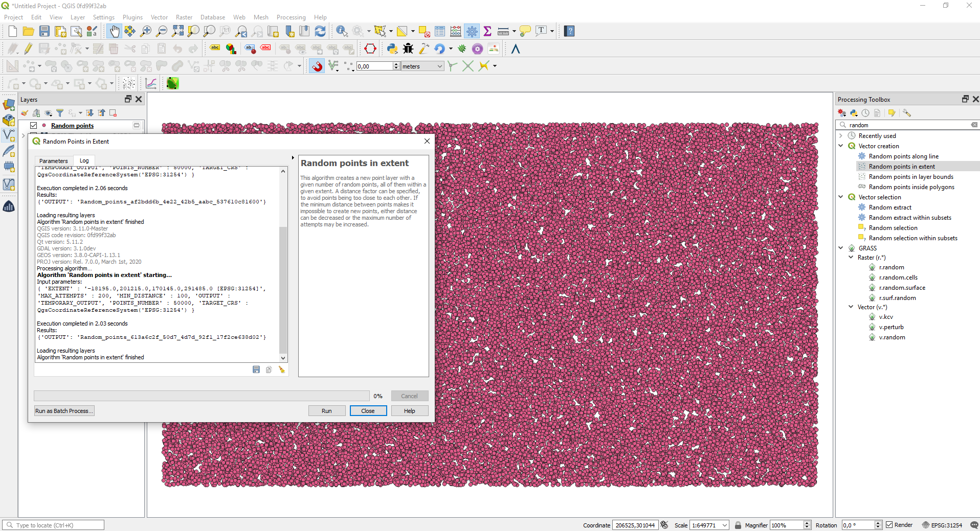Collapse the Vector creation group
The image size is (980, 531).
(841, 146)
